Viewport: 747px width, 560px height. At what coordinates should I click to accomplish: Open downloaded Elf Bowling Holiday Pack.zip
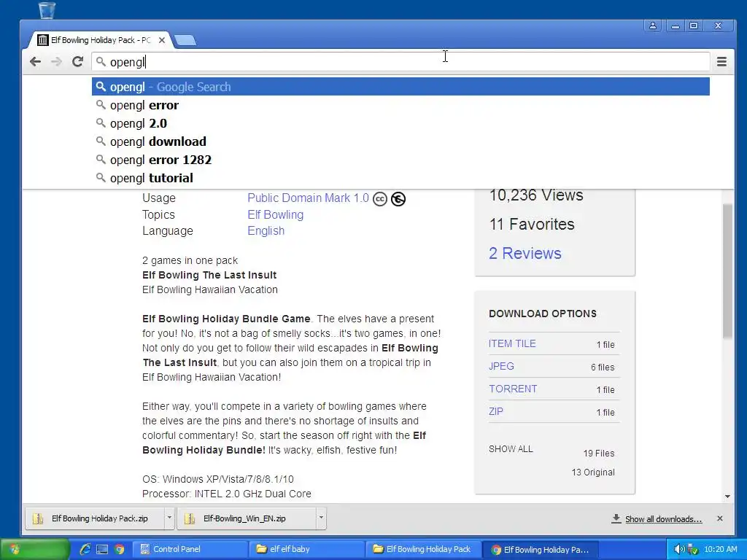click(94, 518)
